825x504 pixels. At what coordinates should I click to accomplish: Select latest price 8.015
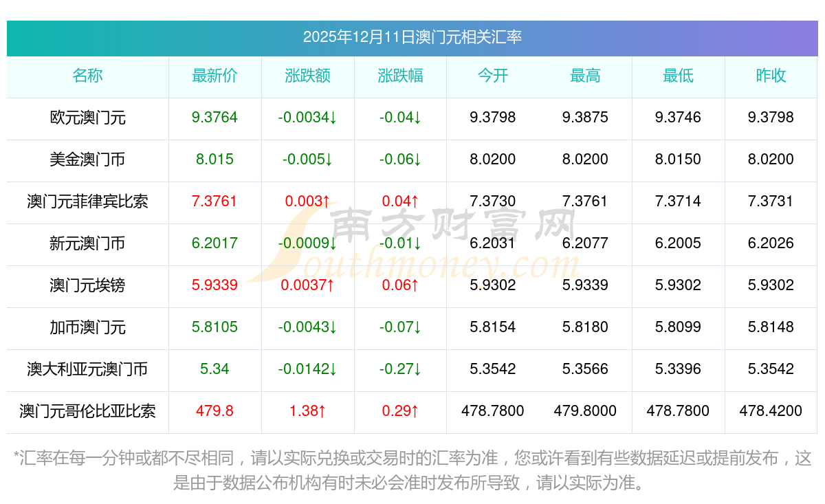point(214,160)
